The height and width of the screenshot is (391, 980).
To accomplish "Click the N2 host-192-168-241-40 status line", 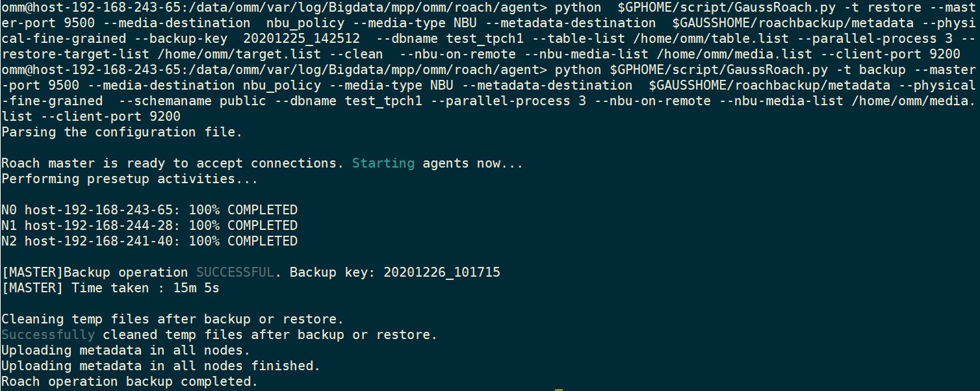I will [x=149, y=241].
